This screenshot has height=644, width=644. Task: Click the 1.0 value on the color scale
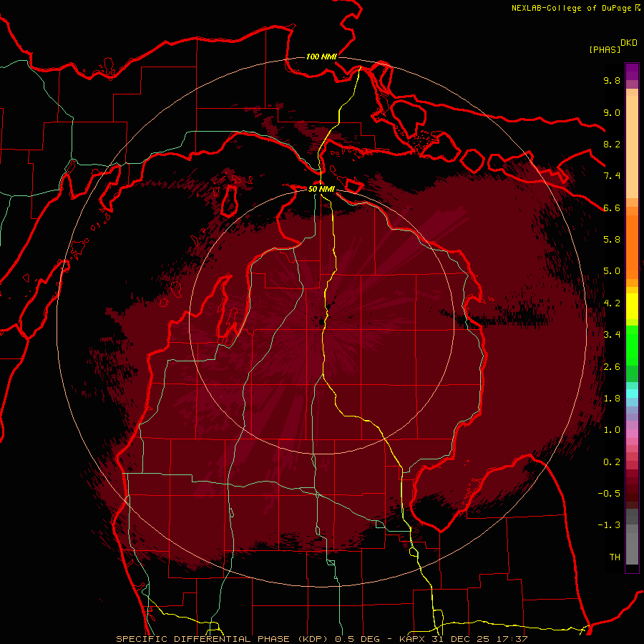tap(612, 430)
